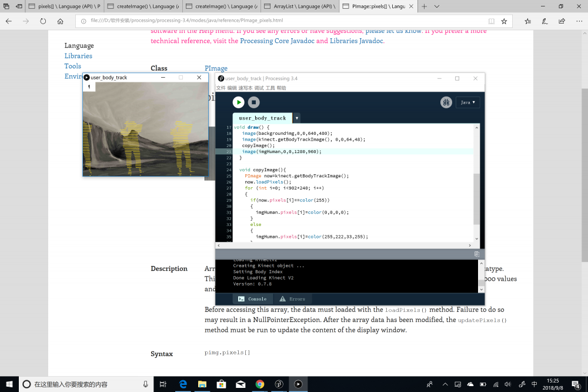Image resolution: width=588 pixels, height=392 pixels.
Task: Click the editor horizontal scroll-right arrow
Action: coord(469,245)
